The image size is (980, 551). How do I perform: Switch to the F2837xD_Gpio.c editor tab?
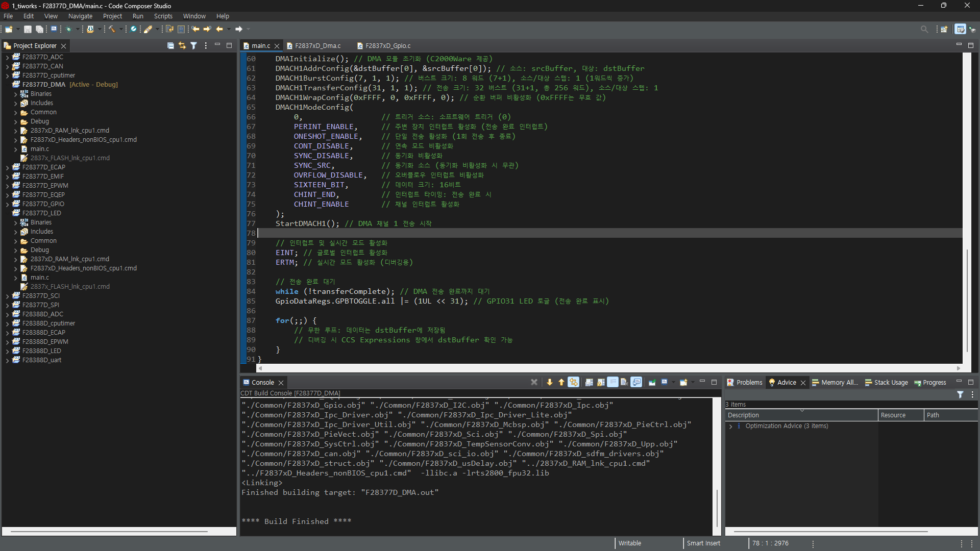pyautogui.click(x=387, y=45)
